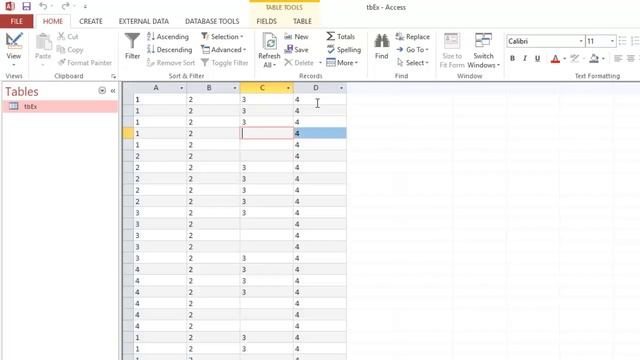Viewport: 640px width, 360px height.
Task: Open the More records menu
Action: coord(342,62)
